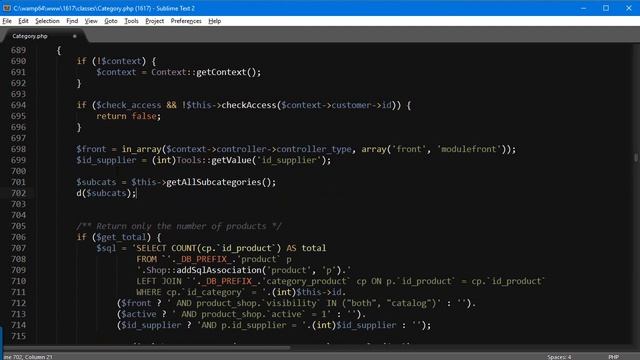Open the Find menu
The image size is (640, 360).
tap(72, 21)
